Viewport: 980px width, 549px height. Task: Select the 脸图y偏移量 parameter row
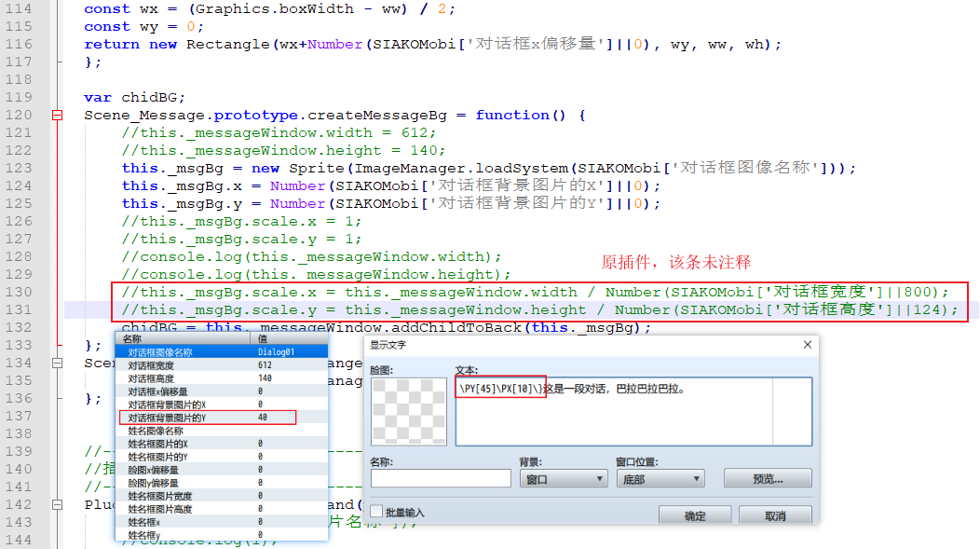coord(222,484)
